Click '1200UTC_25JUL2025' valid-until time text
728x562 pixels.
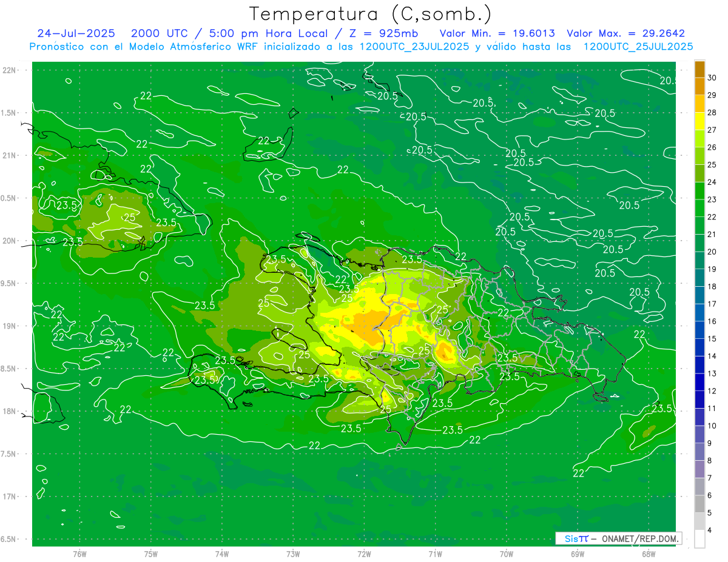click(x=638, y=46)
